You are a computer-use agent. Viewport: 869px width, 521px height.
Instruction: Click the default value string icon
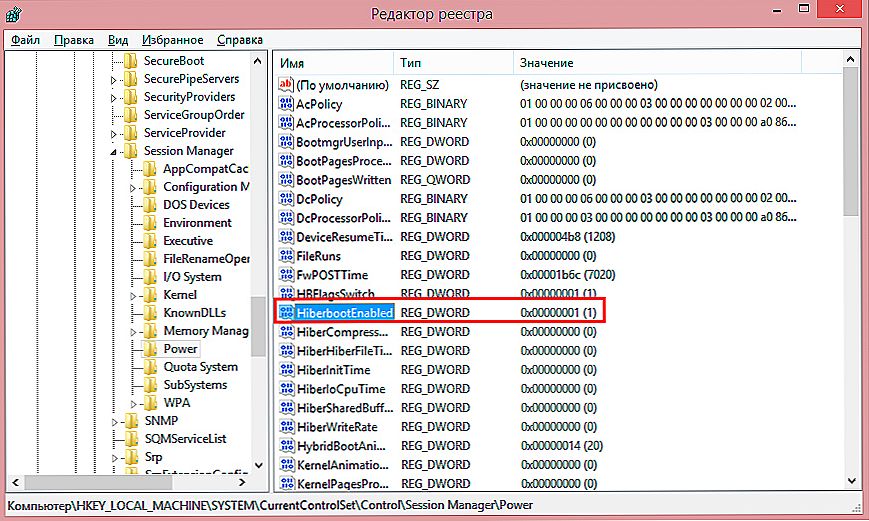pyautogui.click(x=285, y=85)
